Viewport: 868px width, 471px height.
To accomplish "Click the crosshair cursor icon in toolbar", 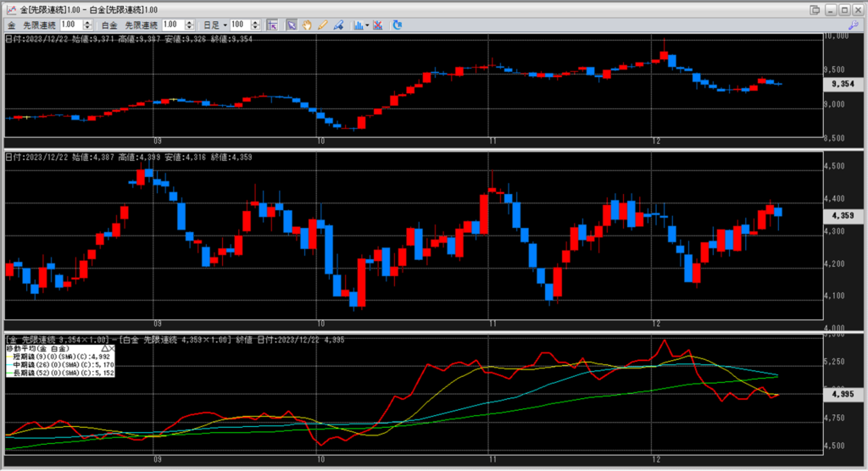I will coord(271,25).
